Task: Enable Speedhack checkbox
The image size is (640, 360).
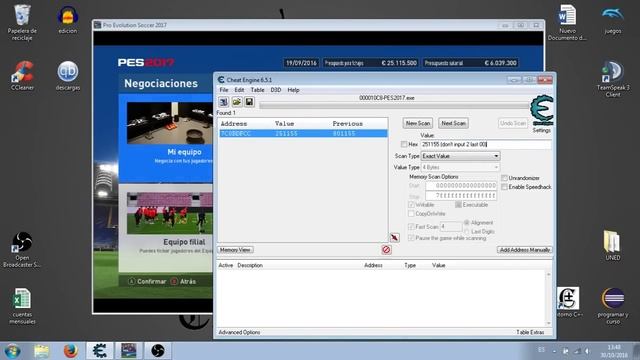Action: click(504, 187)
